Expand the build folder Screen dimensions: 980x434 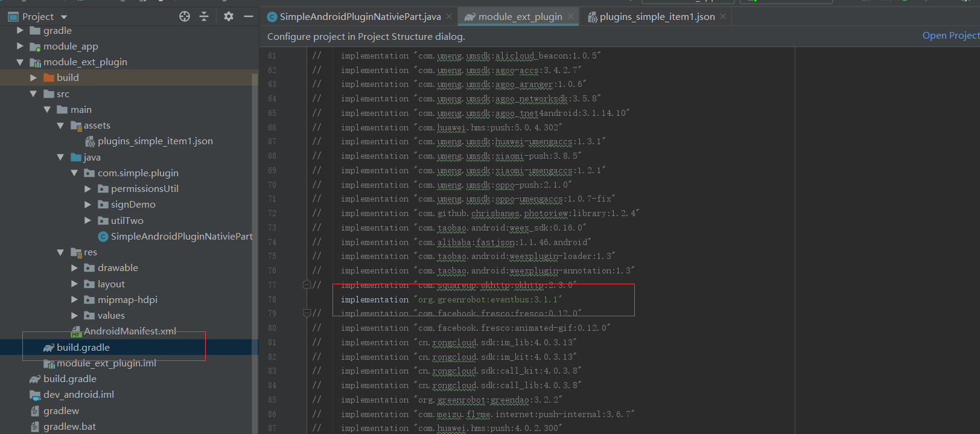(33, 78)
